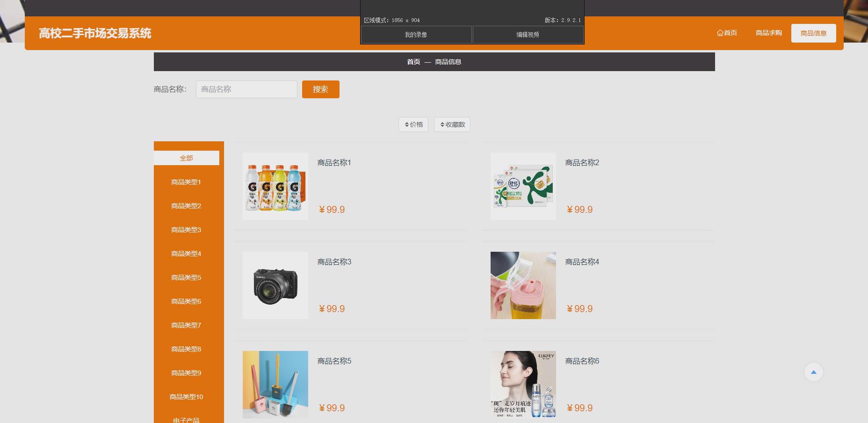Toggle favorite-count sorting with 收藏数
This screenshot has height=423, width=868.
pos(452,124)
